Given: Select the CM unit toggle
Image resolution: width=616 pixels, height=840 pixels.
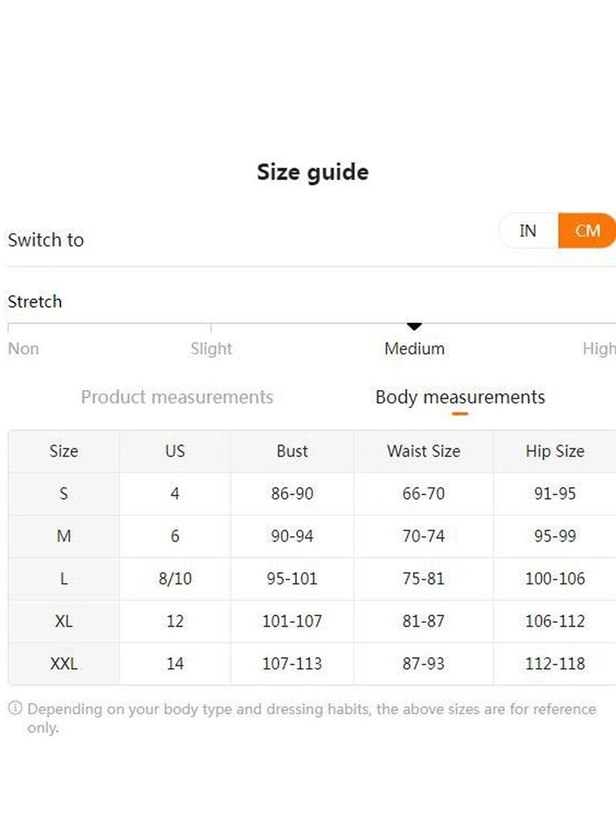Looking at the screenshot, I should pos(587,231).
